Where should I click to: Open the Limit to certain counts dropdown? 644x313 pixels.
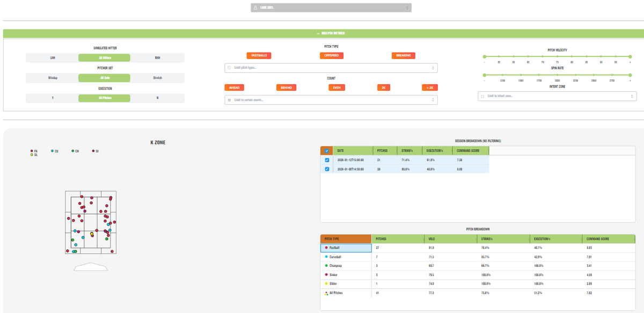point(331,100)
